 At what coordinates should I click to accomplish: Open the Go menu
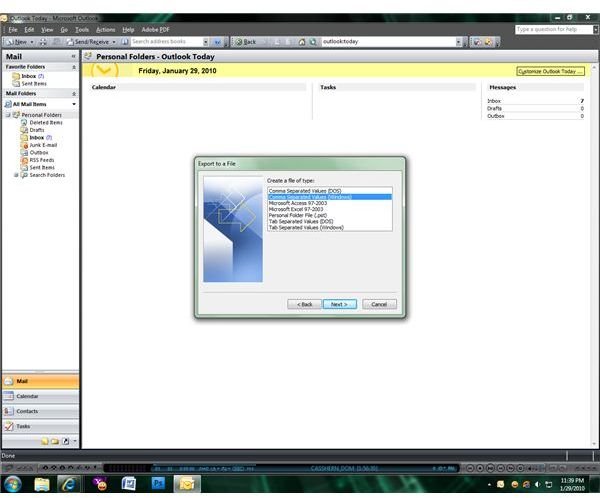click(64, 29)
